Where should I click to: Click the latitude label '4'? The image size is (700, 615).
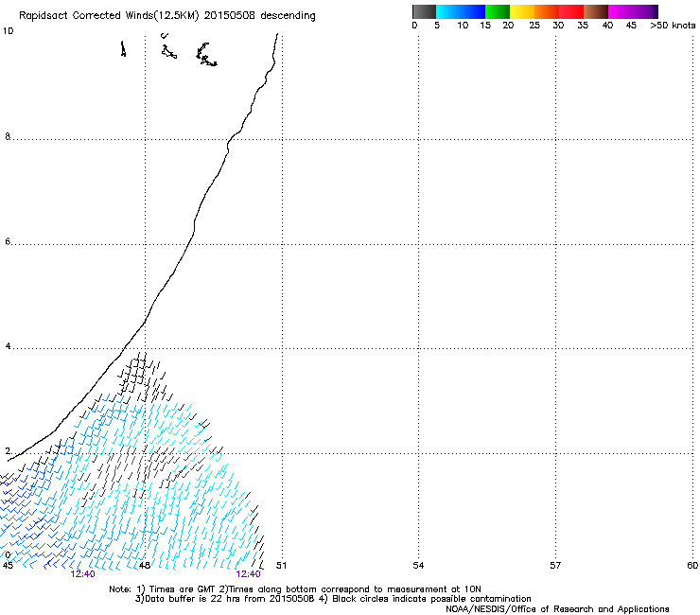[8, 346]
